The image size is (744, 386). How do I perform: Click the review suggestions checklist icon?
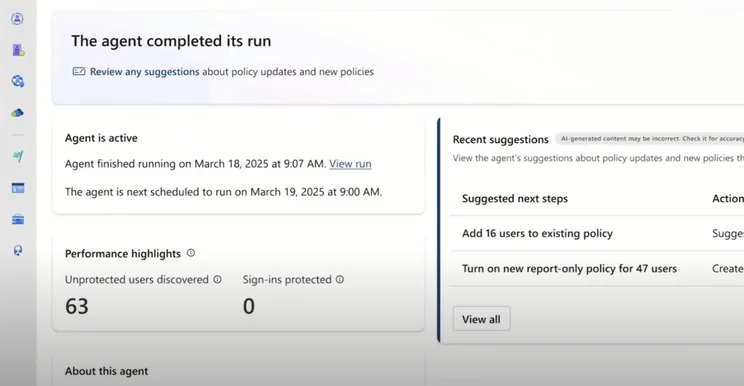click(x=79, y=72)
